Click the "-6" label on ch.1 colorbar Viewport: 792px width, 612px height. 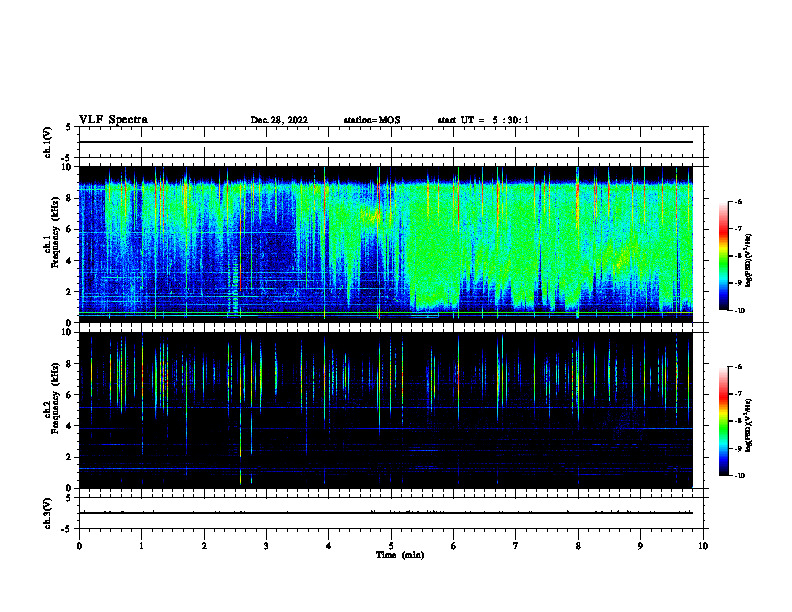(738, 201)
